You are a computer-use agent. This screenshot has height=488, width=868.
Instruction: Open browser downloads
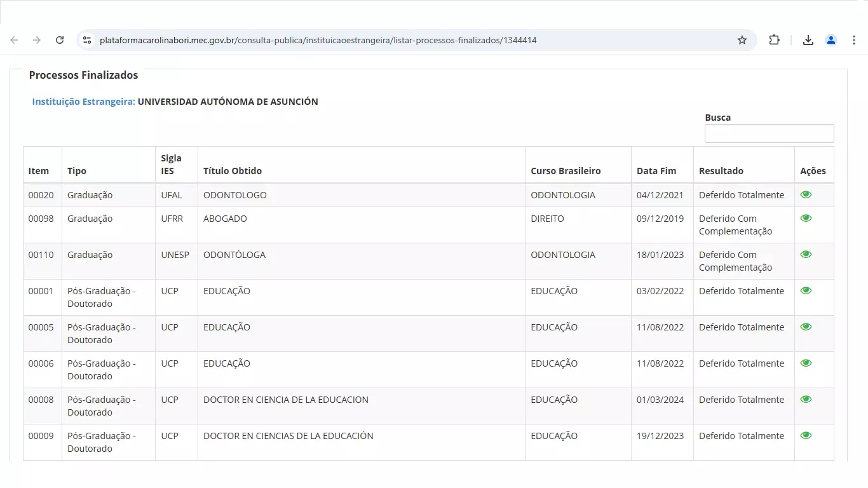tap(808, 40)
